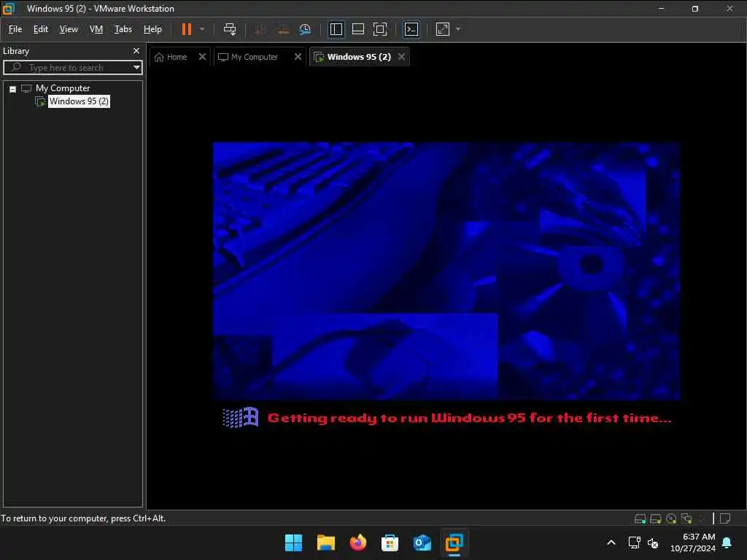Open the Windows Start menu
The height and width of the screenshot is (560, 747).
(x=293, y=542)
